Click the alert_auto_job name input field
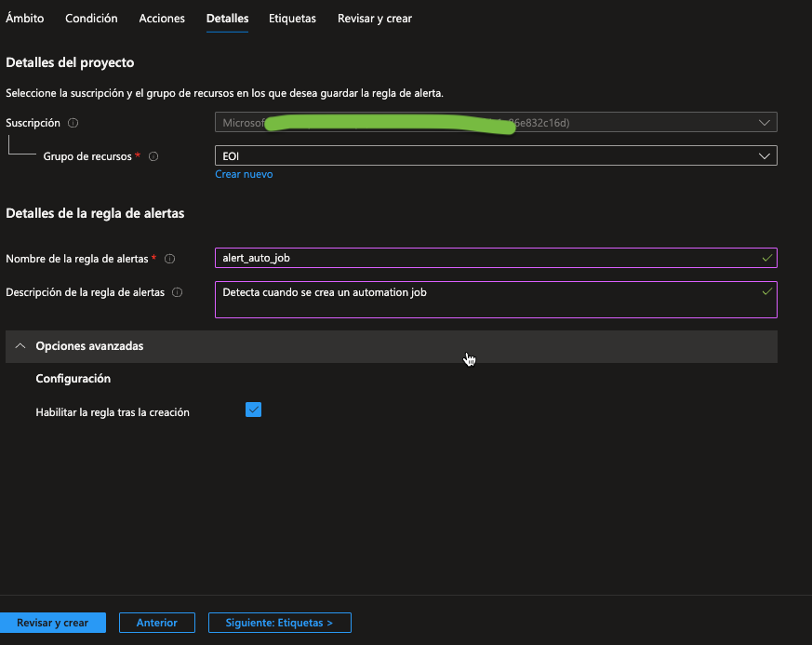This screenshot has height=645, width=812. 484,258
